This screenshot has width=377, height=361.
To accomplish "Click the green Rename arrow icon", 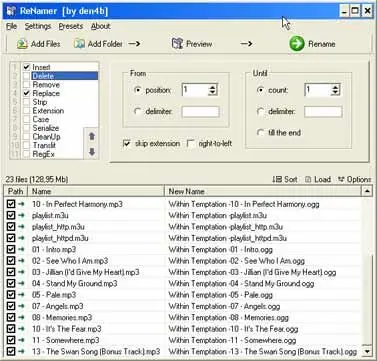I will [297, 44].
